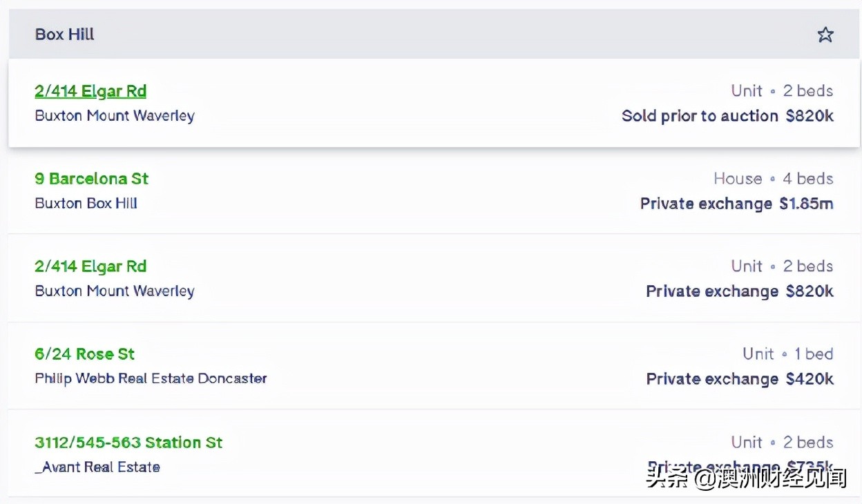
Task: Open the 9 Barcelona St listing
Action: pos(92,179)
